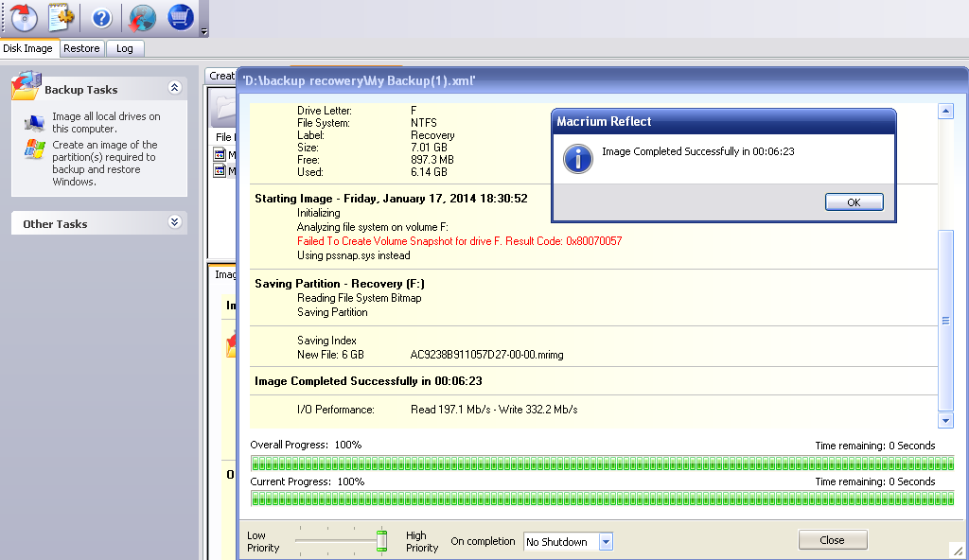
Task: Click the log vertical scrollbar thumb
Action: [x=945, y=320]
